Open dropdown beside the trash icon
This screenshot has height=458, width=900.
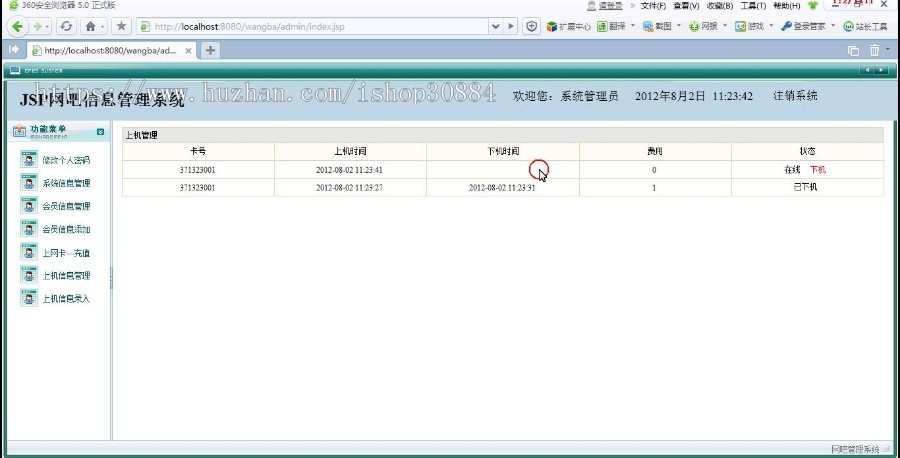[887, 50]
